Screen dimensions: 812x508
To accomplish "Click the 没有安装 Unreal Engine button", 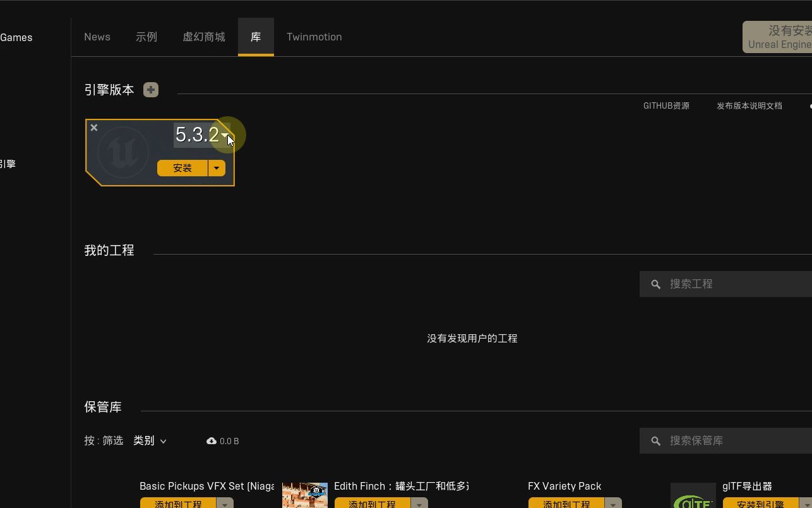I will pos(777,37).
